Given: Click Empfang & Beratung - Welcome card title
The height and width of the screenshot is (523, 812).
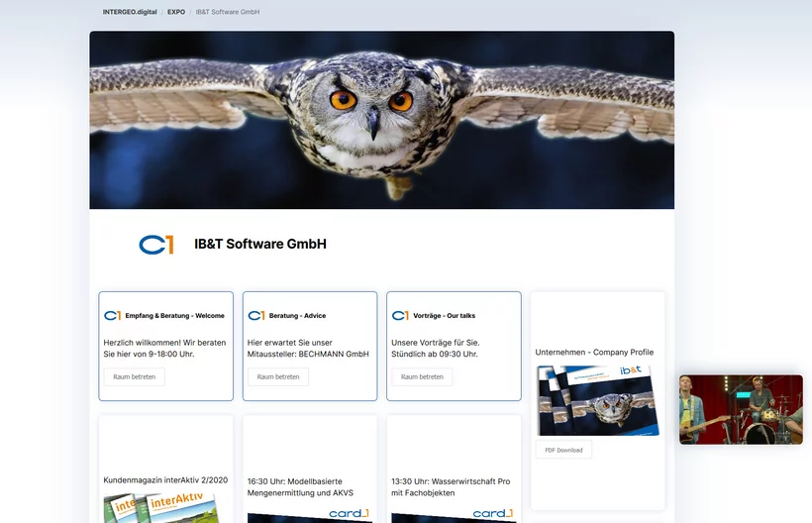Looking at the screenshot, I should 175,315.
